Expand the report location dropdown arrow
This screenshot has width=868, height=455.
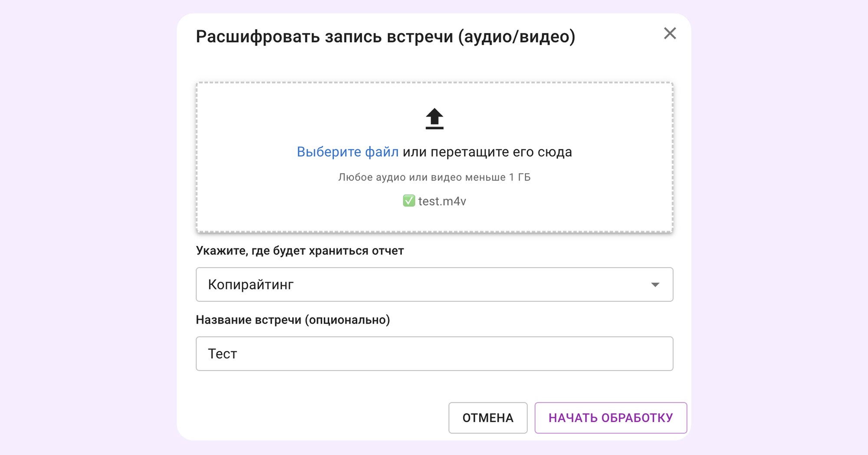[x=655, y=285]
